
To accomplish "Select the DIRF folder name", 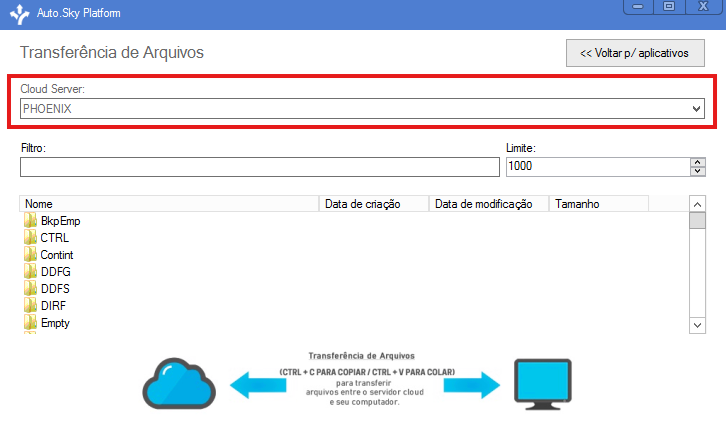I will click(x=53, y=306).
